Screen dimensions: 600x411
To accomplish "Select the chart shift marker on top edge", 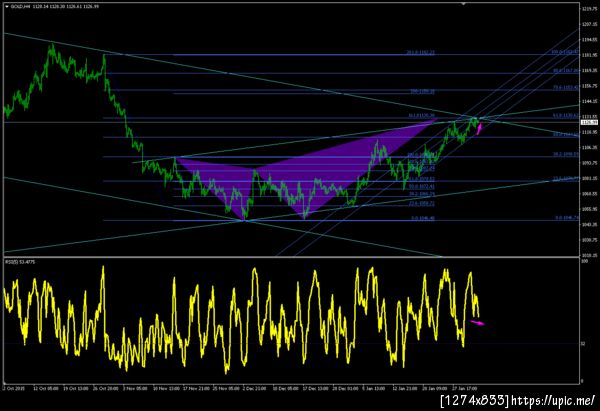I will (463, 4).
